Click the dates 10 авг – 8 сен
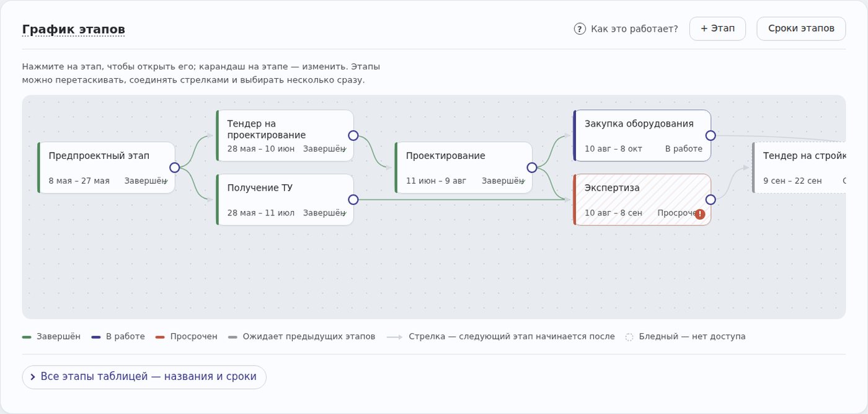 [614, 214]
